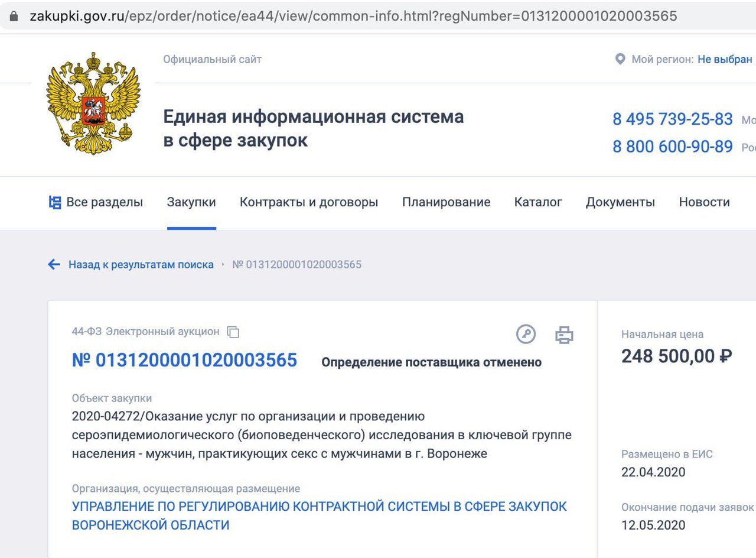This screenshot has width=756, height=558.
Task: Click the initial price 248 500,00 ₽
Action: click(x=677, y=356)
